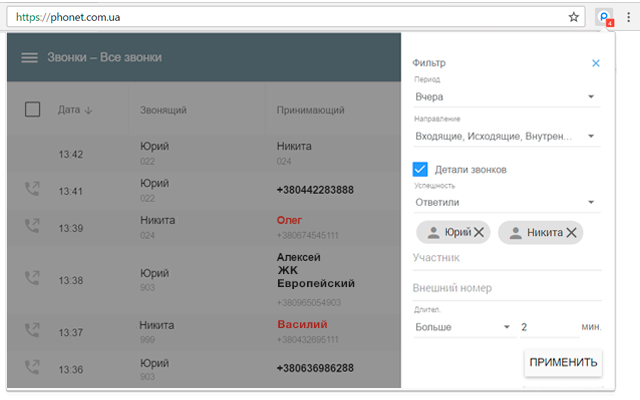This screenshot has width=640, height=400.
Task: Tick the select-all checkbox in the table header
Action: (32, 110)
